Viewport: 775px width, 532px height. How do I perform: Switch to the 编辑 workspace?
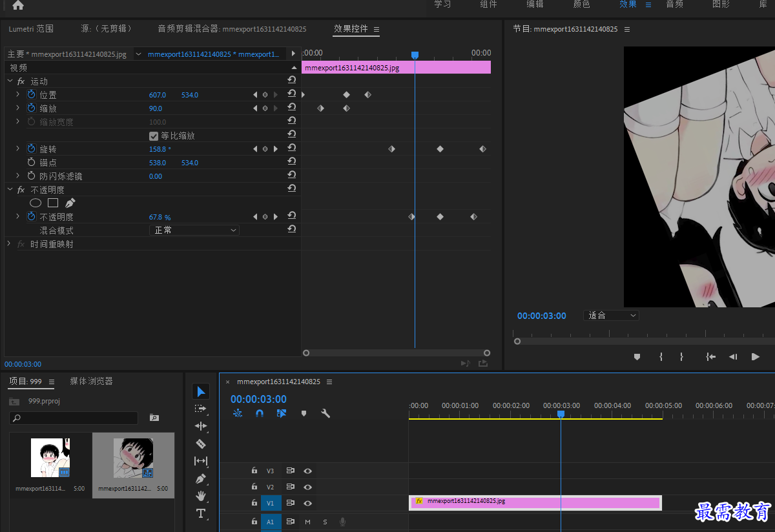coord(535,4)
